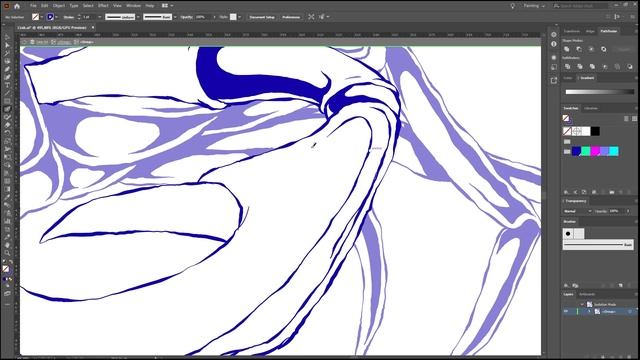640x360 pixels.
Task: Close the Crab.ai document tab
Action: [93, 27]
